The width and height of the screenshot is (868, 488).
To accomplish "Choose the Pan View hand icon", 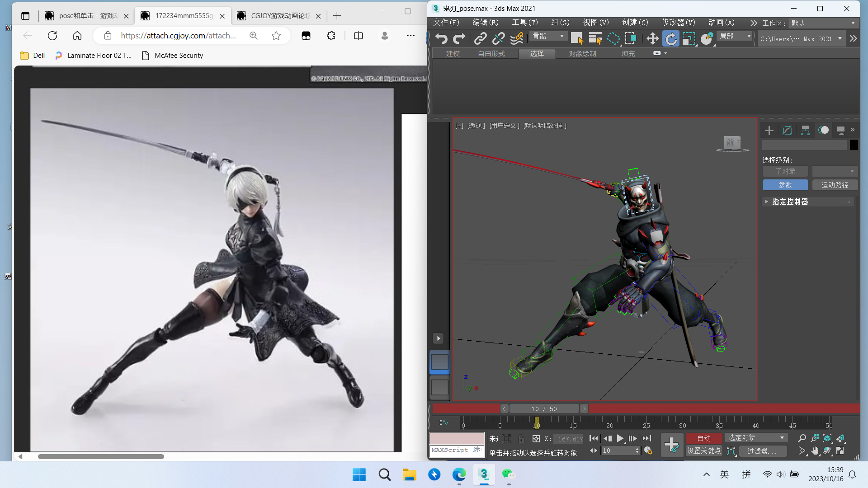I will (815, 450).
